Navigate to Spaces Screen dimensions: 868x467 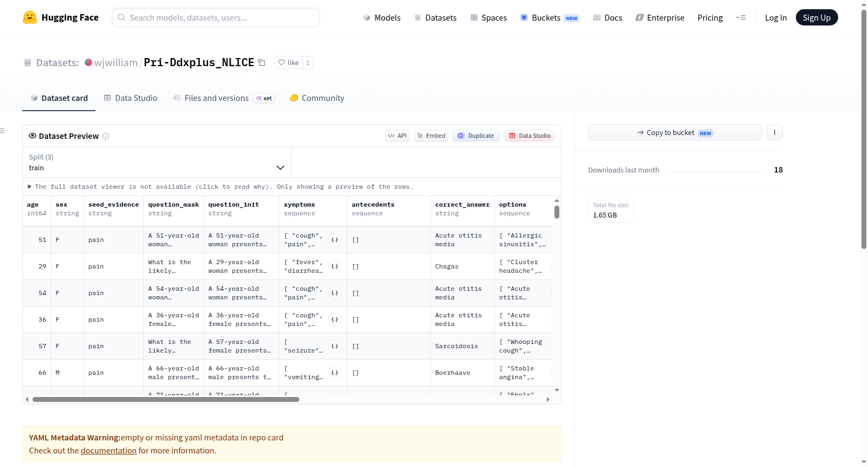(489, 17)
